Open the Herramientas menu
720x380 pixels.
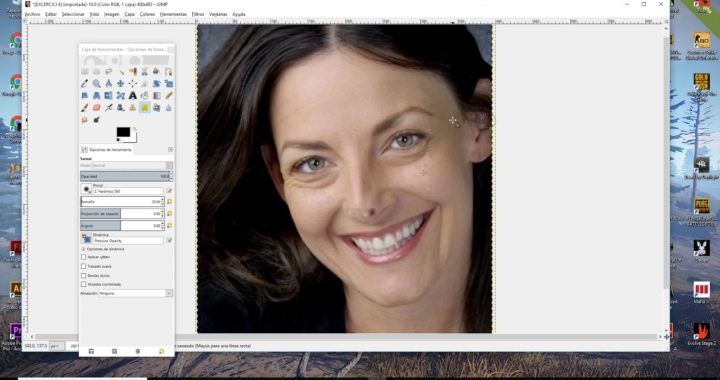pyautogui.click(x=173, y=14)
